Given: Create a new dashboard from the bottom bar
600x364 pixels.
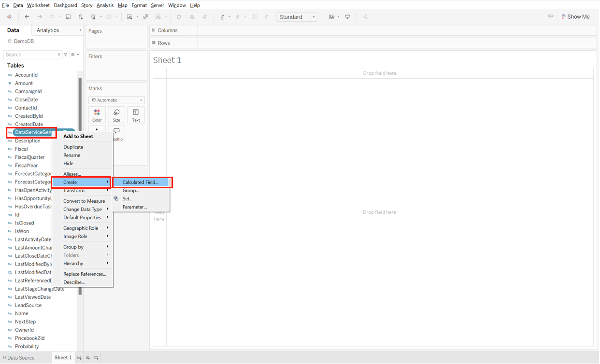Looking at the screenshot, I should (x=87, y=358).
